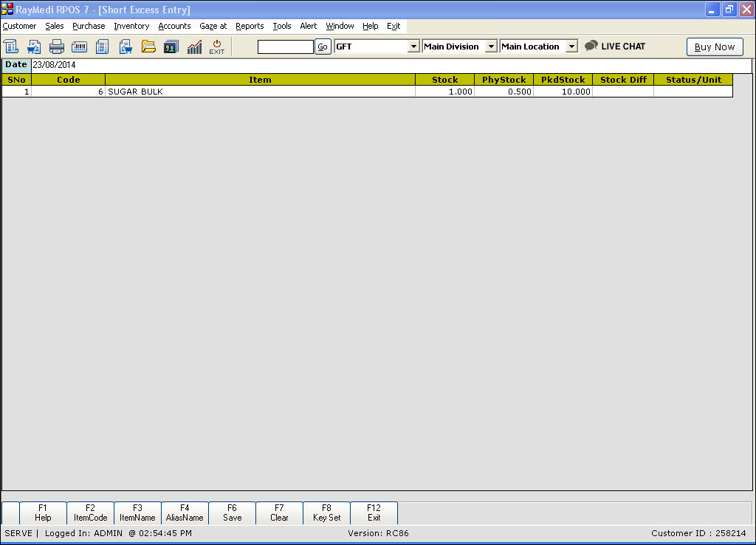Click the PkdStock column header
This screenshot has width=756, height=545.
(x=563, y=80)
